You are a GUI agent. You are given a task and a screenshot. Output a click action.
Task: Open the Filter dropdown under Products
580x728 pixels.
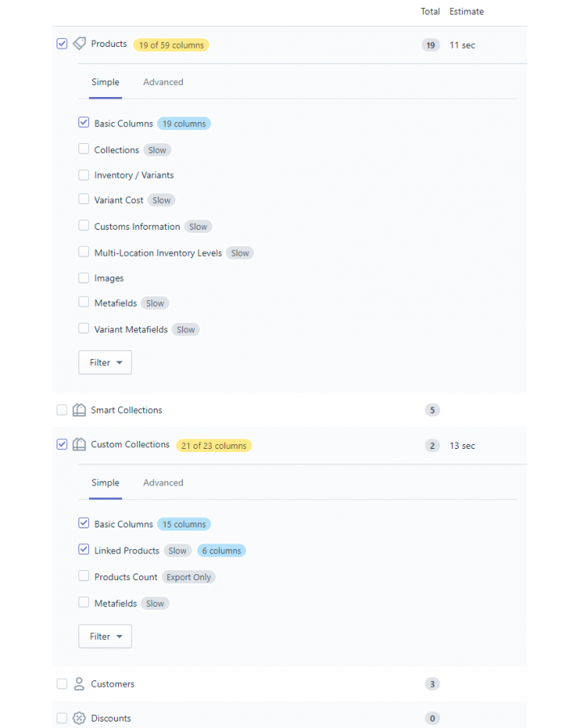pyautogui.click(x=105, y=362)
